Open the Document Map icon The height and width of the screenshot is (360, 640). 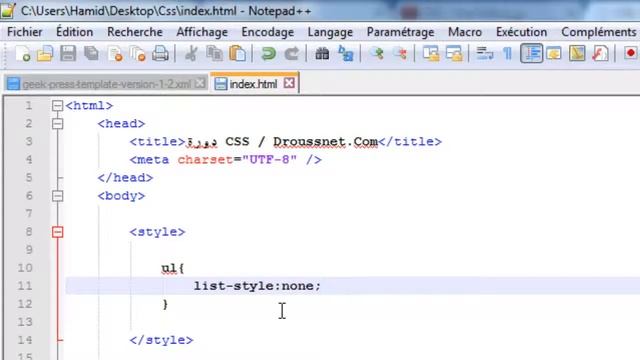[x=577, y=53]
